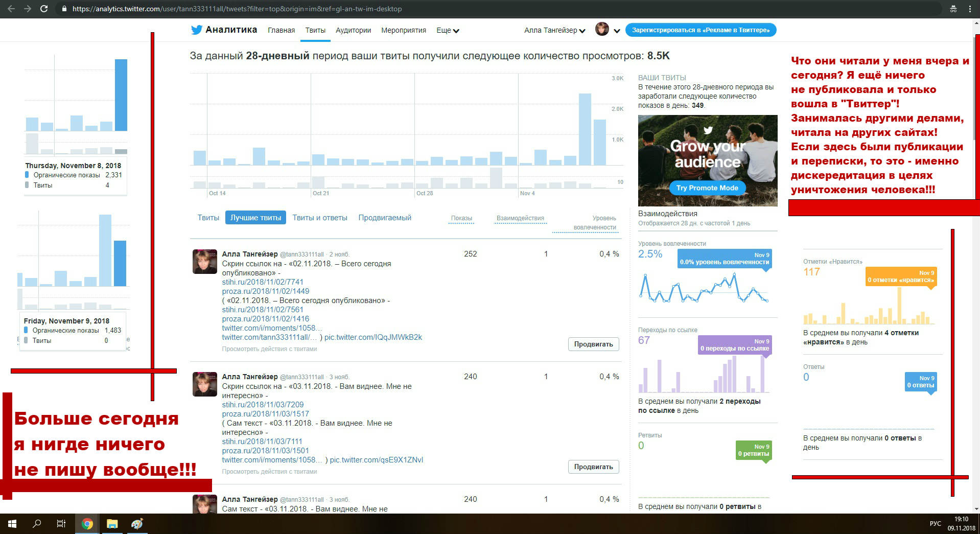Open Windows search magnifier
The image size is (980, 534).
tap(37, 524)
